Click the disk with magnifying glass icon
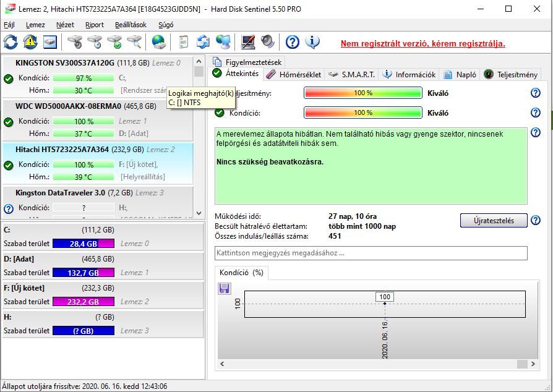The image size is (553, 392). point(134,42)
